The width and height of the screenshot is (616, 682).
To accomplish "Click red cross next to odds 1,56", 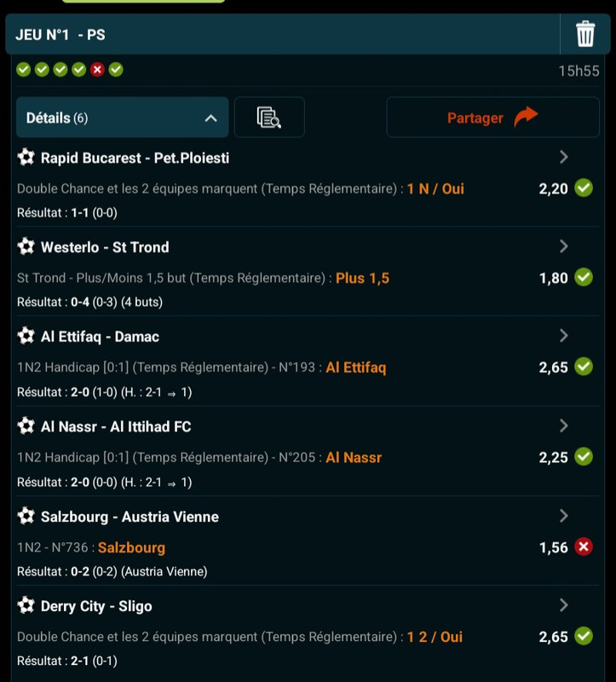I will tap(584, 546).
